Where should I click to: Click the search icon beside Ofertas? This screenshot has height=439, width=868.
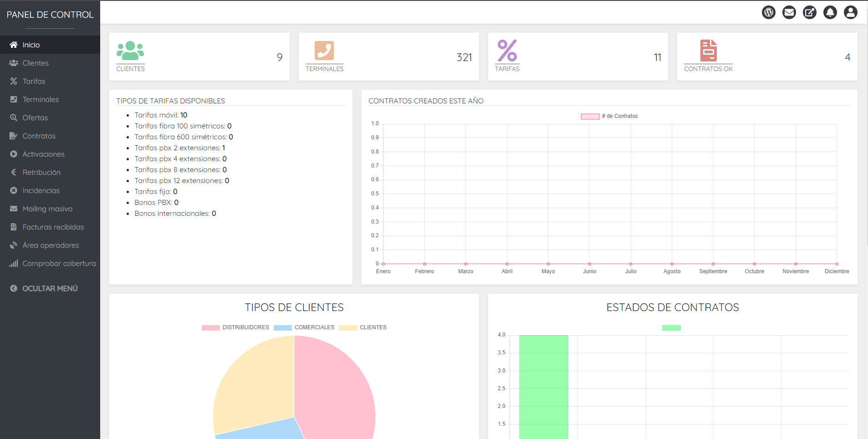coord(14,117)
